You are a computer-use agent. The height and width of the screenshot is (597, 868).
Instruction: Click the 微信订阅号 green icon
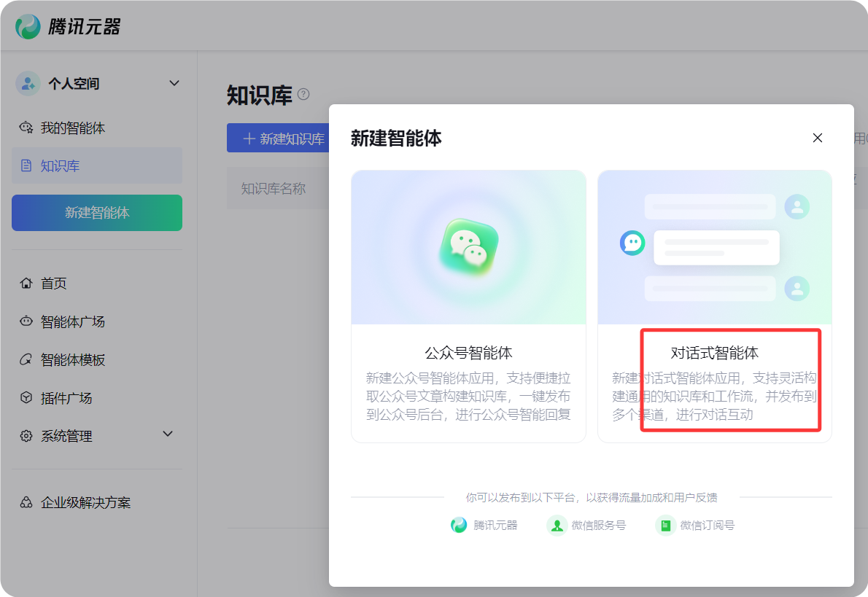click(665, 525)
